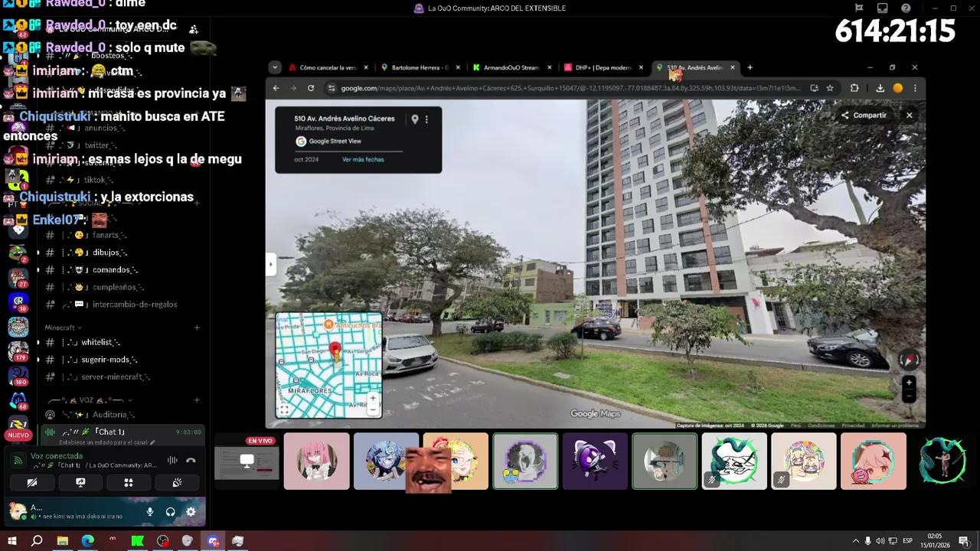Edit channel status pencil text
The height and width of the screenshot is (551, 980).
pyautogui.click(x=107, y=442)
